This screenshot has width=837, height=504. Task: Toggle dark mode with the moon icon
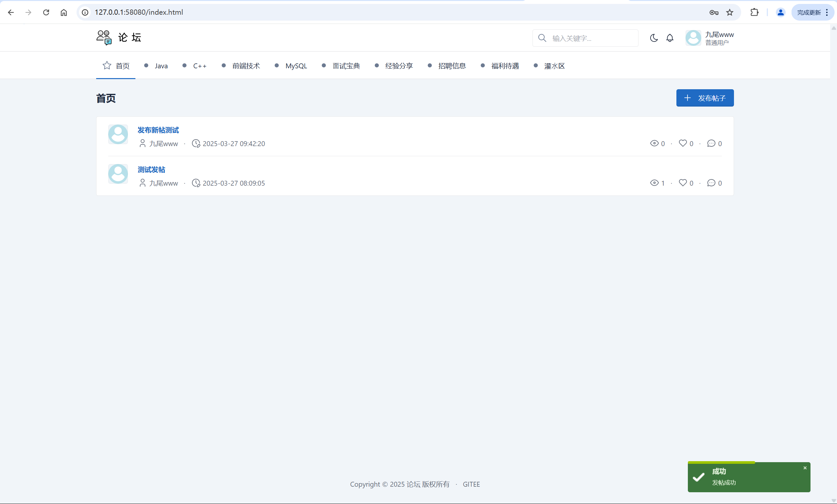click(654, 38)
